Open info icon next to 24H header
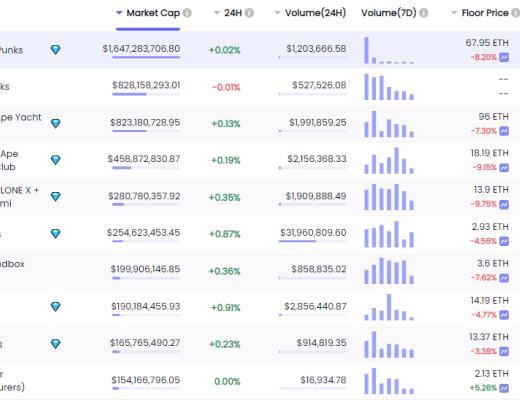520x400 pixels. pos(249,13)
